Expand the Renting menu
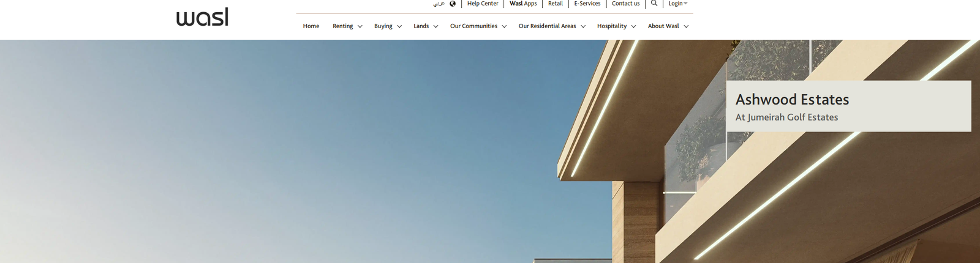Screen dimensions: 980x263 pos(347,26)
